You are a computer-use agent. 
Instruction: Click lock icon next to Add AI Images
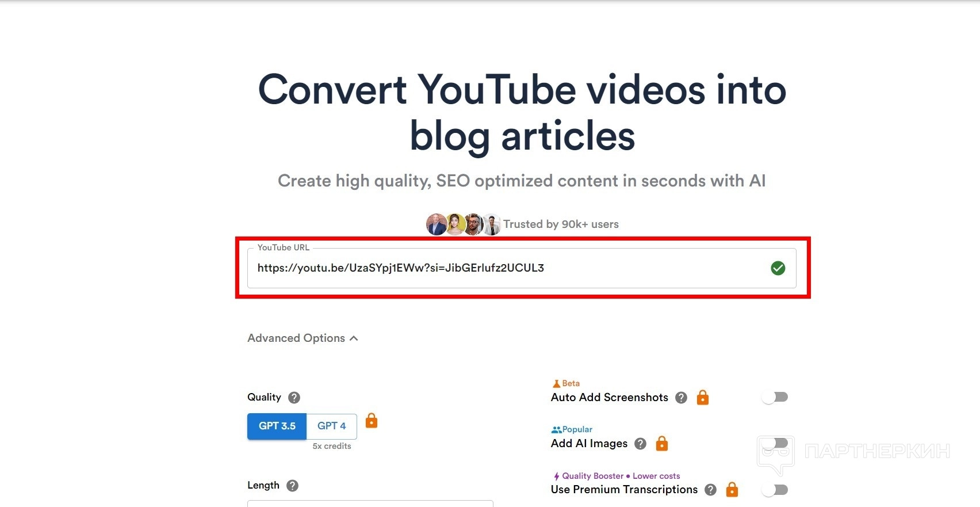tap(662, 443)
